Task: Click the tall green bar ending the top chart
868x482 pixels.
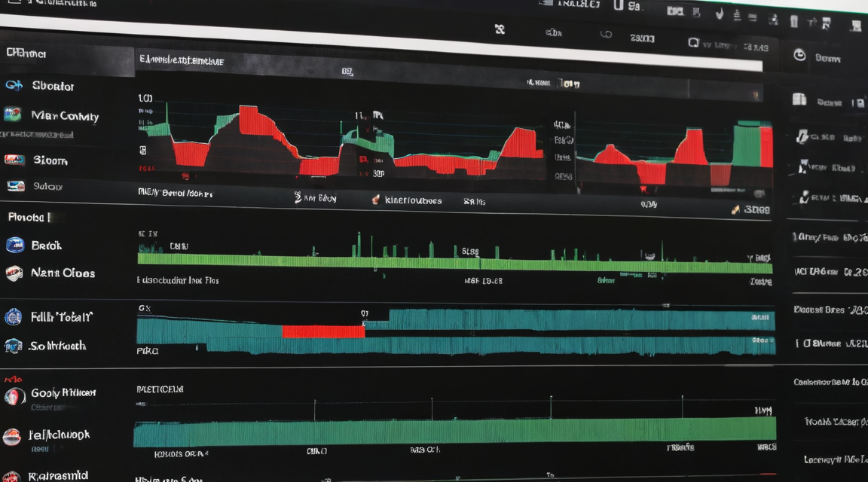Action: pos(747,144)
